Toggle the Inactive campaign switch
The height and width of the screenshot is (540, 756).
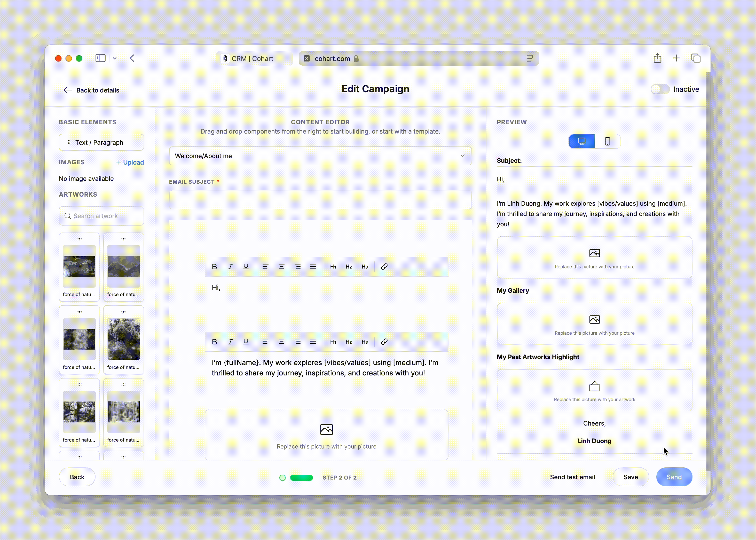tap(660, 89)
